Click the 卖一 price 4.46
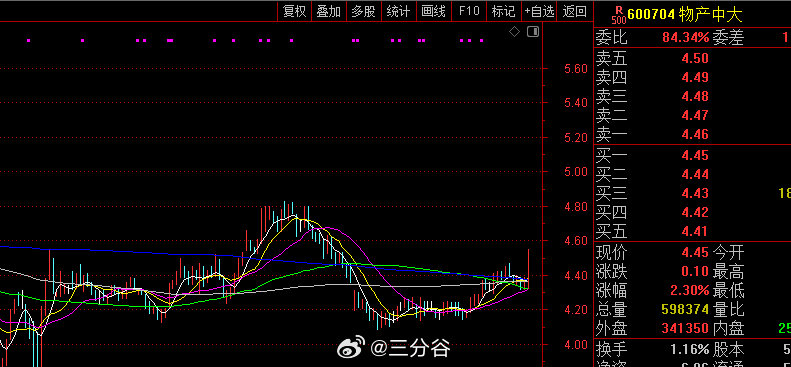 coord(695,134)
